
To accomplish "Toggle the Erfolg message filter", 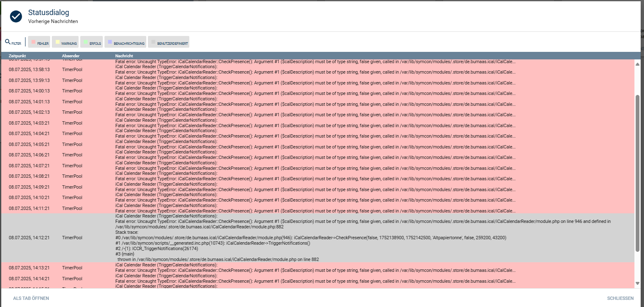I will (x=92, y=42).
